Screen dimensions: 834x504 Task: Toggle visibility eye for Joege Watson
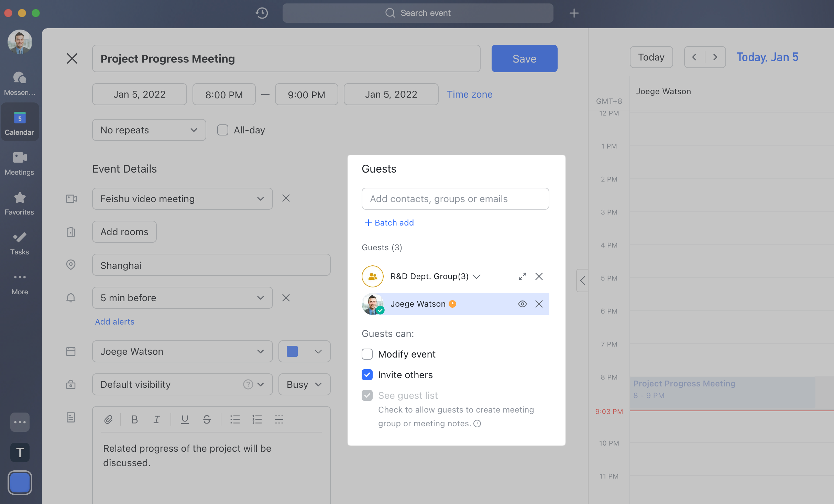[522, 304]
